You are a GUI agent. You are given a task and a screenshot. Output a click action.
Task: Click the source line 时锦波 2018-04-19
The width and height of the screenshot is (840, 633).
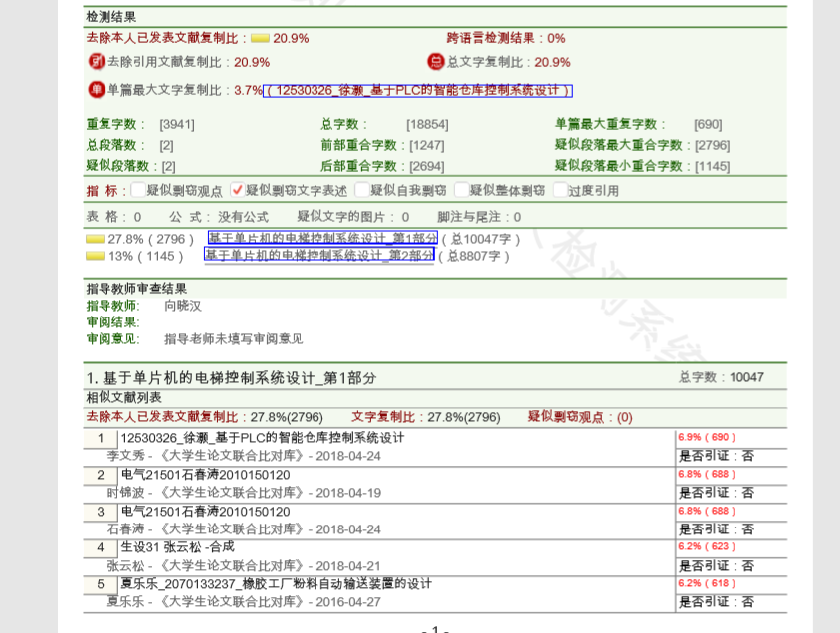(x=244, y=493)
